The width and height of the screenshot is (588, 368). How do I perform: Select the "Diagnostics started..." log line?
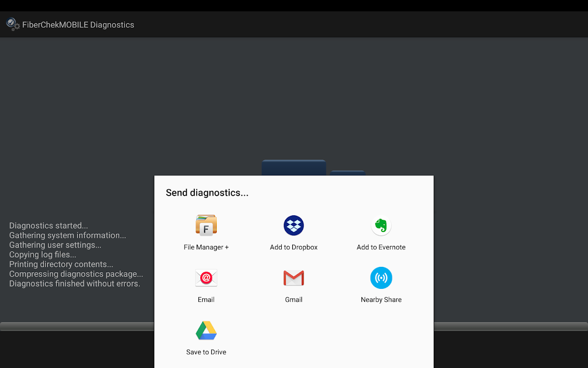[49, 225]
